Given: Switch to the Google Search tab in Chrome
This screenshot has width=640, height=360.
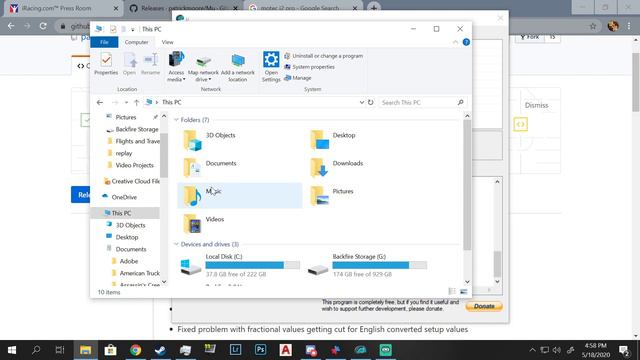Looking at the screenshot, I should point(302,8).
